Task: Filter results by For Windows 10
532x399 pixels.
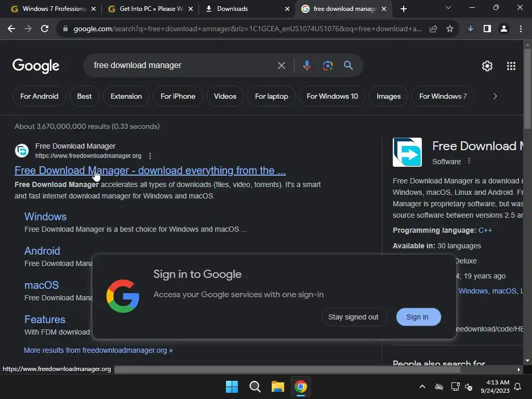Action: tap(332, 96)
